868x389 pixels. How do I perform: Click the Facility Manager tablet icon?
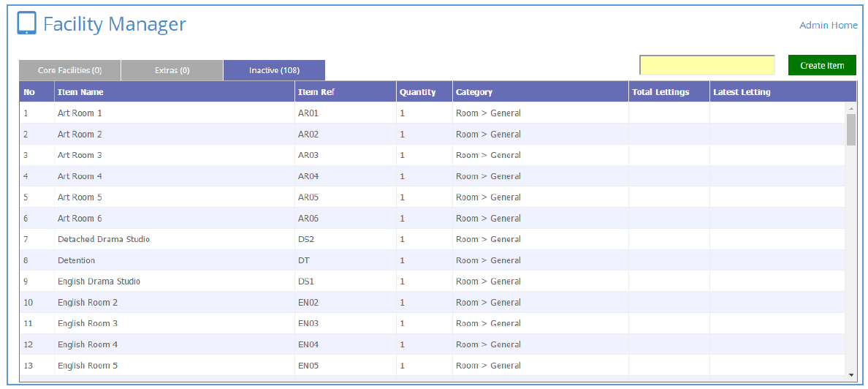26,23
